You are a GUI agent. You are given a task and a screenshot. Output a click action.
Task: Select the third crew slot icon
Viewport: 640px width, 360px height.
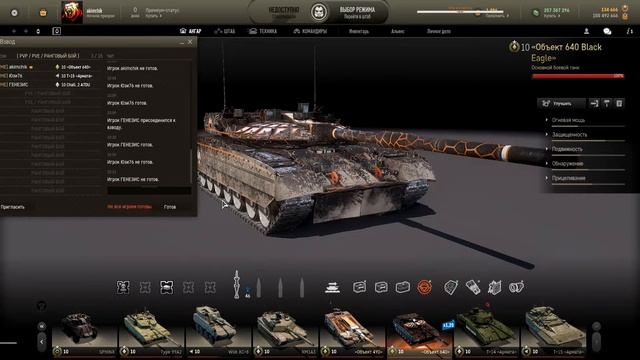[x=167, y=287]
